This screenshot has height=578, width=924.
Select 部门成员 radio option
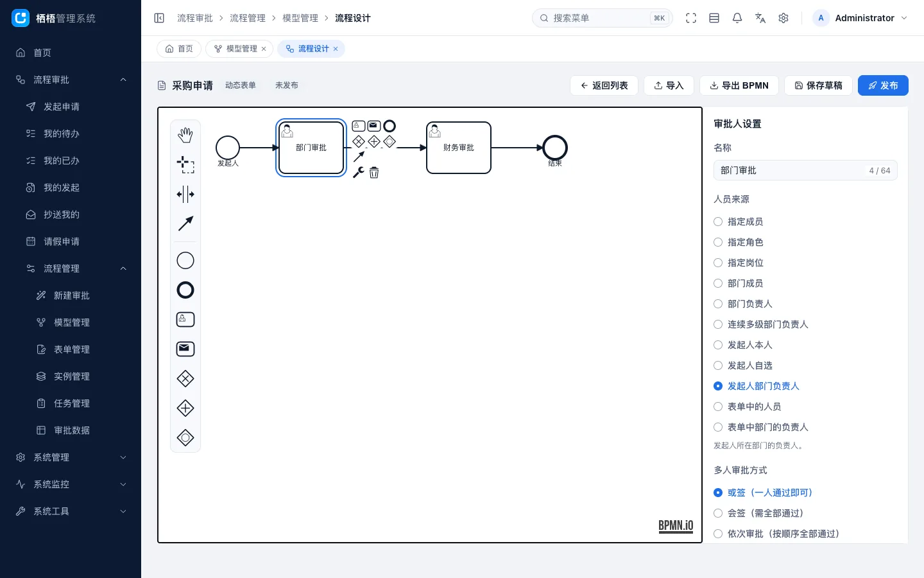(x=739, y=283)
